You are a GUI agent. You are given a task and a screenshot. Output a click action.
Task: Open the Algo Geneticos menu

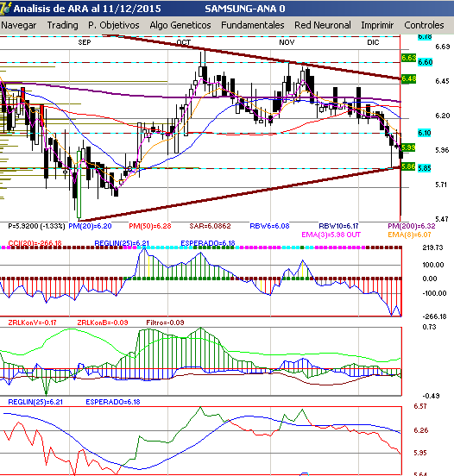(x=180, y=25)
